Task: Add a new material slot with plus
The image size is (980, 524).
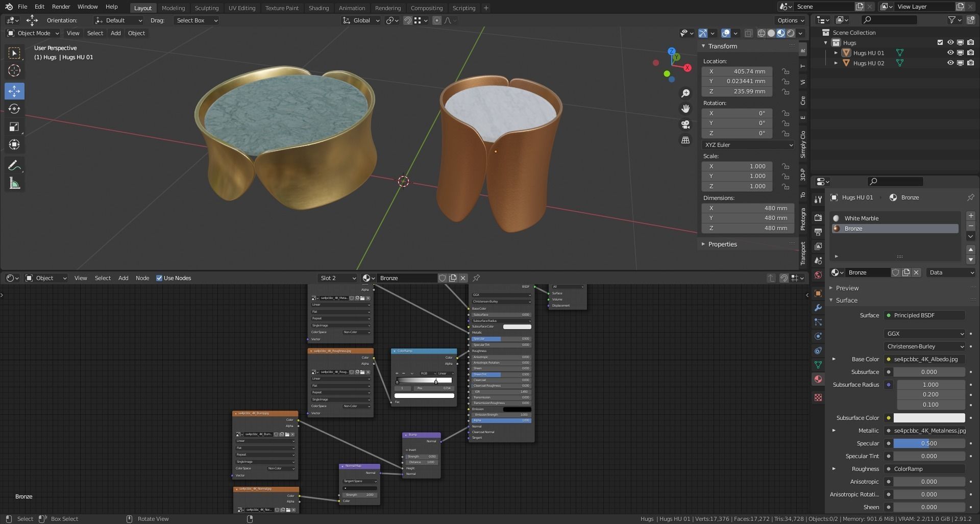Action: tap(971, 216)
